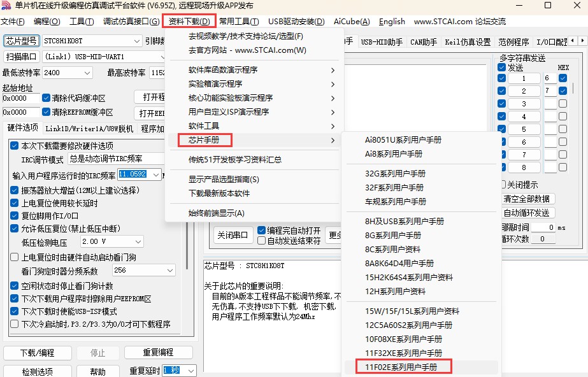Expand 软件工具 submenu
Image resolution: width=588 pixels, height=377 pixels.
pos(254,126)
